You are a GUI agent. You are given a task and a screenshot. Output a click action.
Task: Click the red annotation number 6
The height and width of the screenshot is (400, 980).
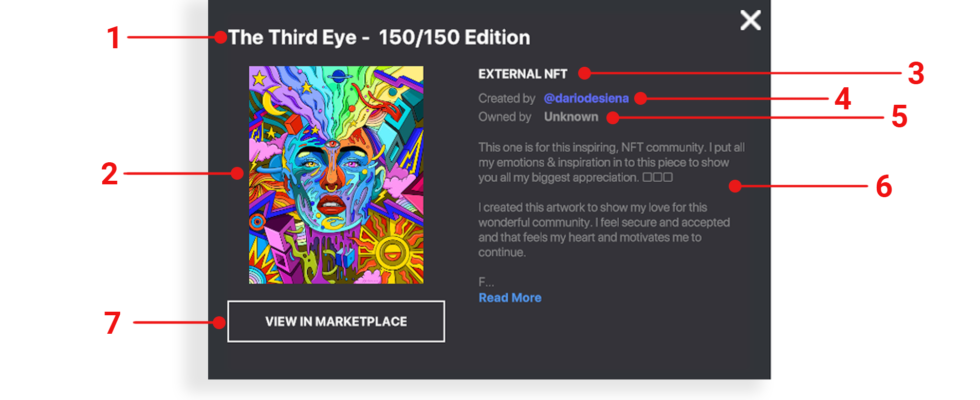click(x=883, y=186)
